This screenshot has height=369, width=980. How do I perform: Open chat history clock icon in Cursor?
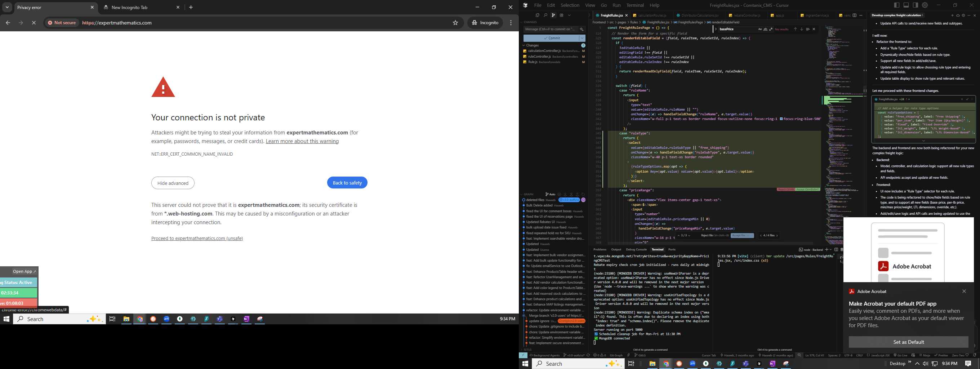[963, 15]
